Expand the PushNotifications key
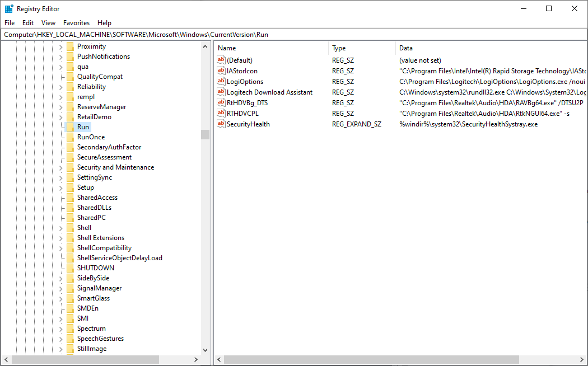 (x=60, y=57)
